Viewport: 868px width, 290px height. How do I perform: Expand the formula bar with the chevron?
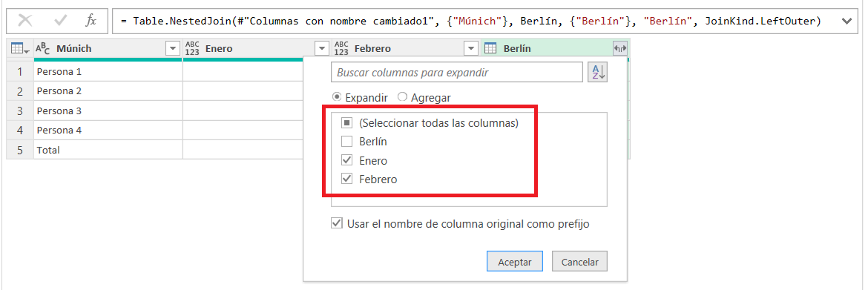coord(846,21)
